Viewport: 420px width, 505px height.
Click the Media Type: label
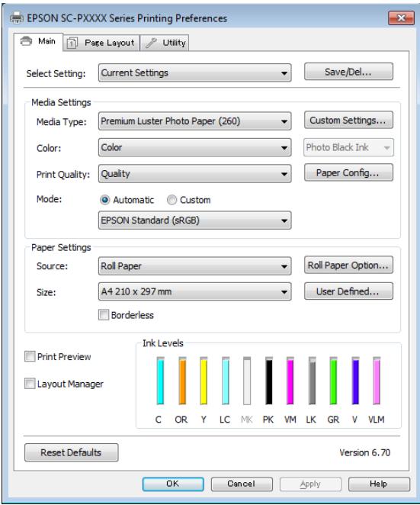point(62,122)
